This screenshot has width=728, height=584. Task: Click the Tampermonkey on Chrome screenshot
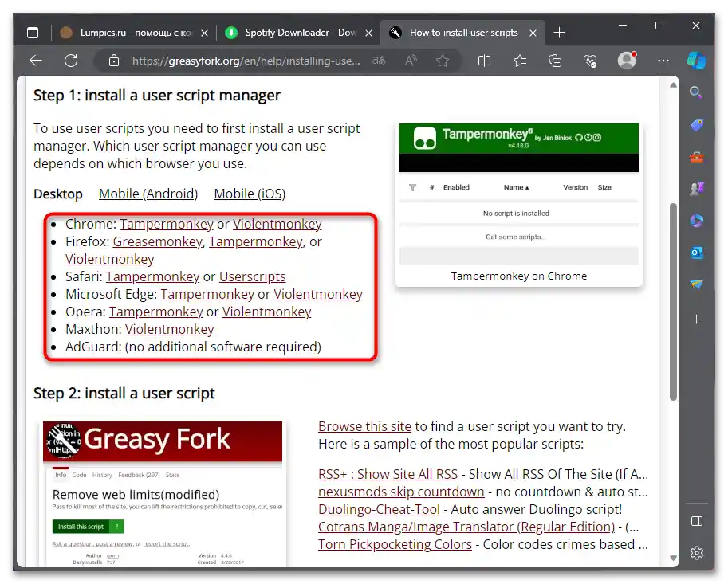pos(518,194)
